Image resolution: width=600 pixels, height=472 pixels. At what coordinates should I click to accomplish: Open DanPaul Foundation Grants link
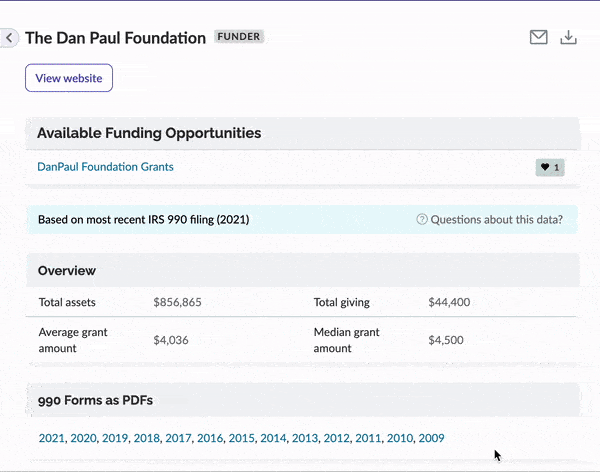point(105,167)
